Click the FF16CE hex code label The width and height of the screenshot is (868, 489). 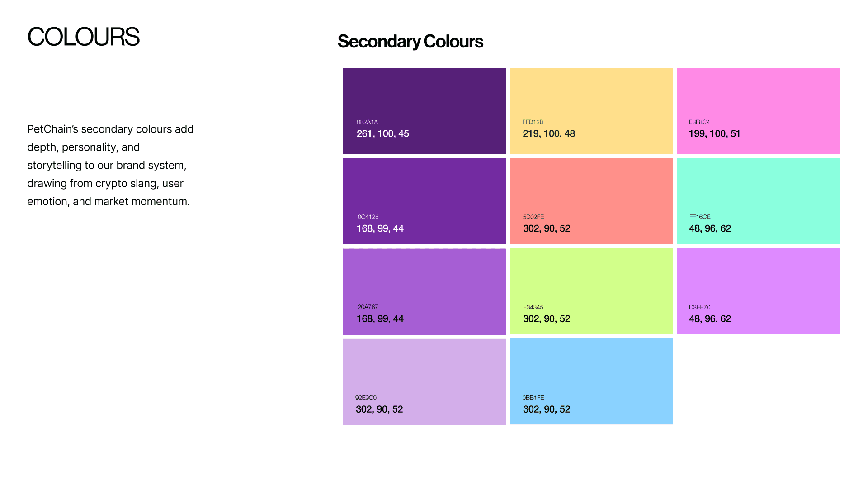pos(699,217)
